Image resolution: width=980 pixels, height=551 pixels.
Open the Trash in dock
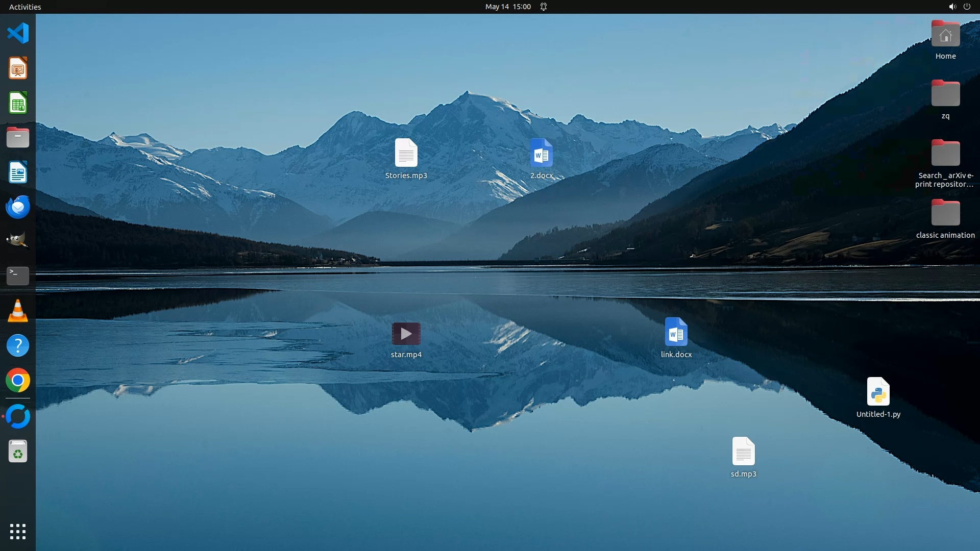(18, 452)
